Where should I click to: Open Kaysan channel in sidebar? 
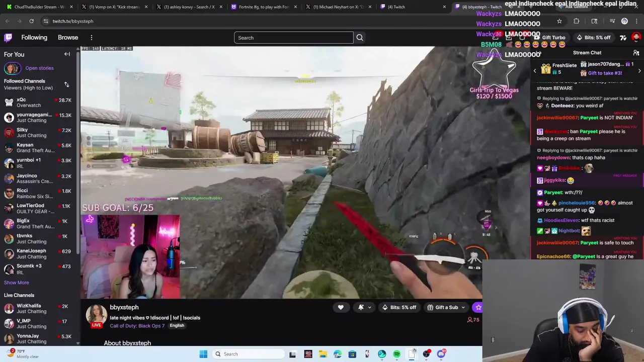tap(38, 148)
